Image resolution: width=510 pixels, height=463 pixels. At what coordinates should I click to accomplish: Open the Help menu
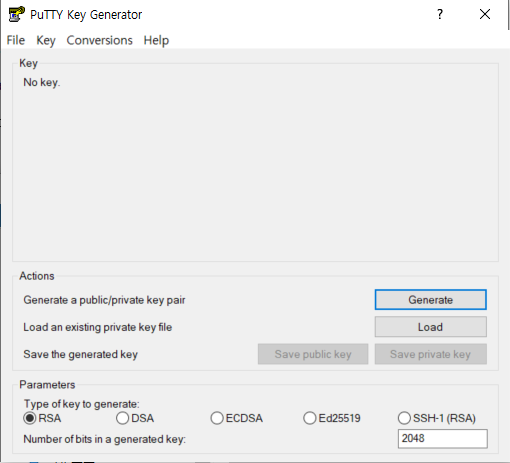(x=156, y=40)
